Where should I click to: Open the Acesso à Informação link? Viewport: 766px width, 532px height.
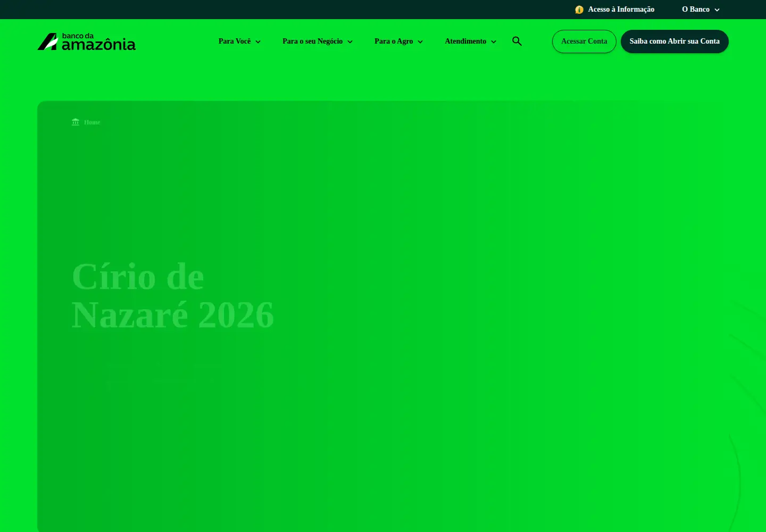(x=621, y=9)
